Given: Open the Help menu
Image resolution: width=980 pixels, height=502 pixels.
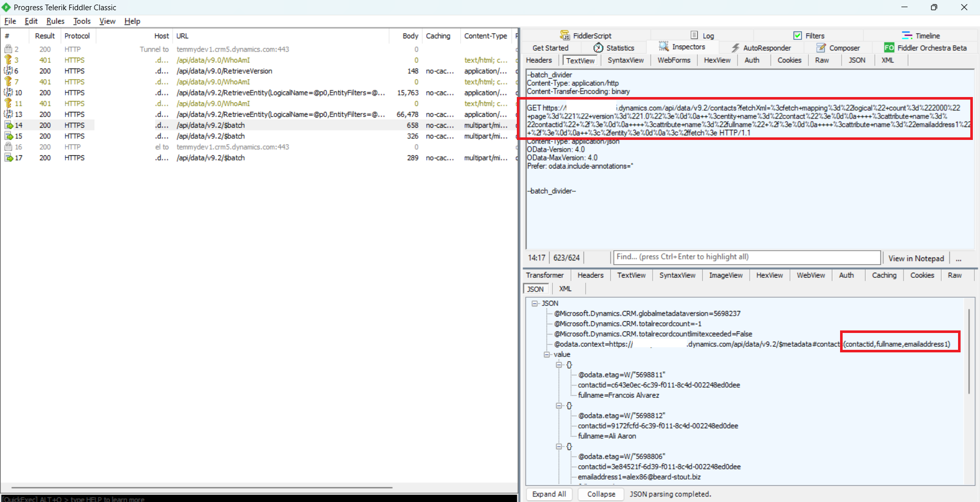Looking at the screenshot, I should [132, 21].
